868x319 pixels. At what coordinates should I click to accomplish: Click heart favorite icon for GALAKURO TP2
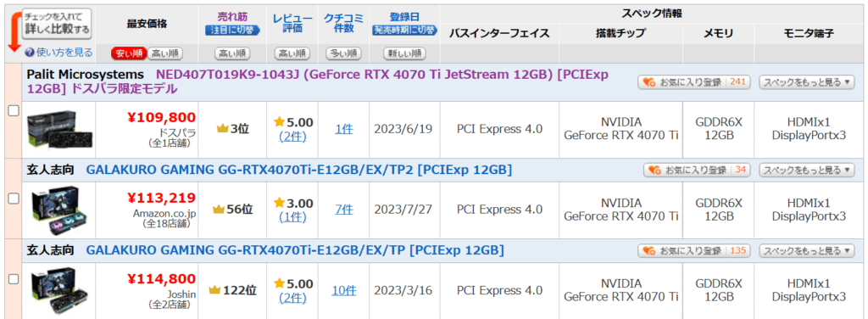[654, 170]
